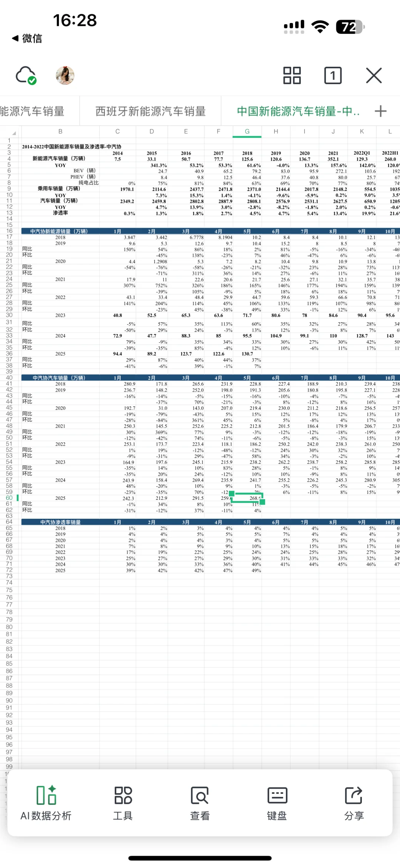The width and height of the screenshot is (400, 868).
Task: Go back to WeChat via 微信 link
Action: click(x=27, y=38)
